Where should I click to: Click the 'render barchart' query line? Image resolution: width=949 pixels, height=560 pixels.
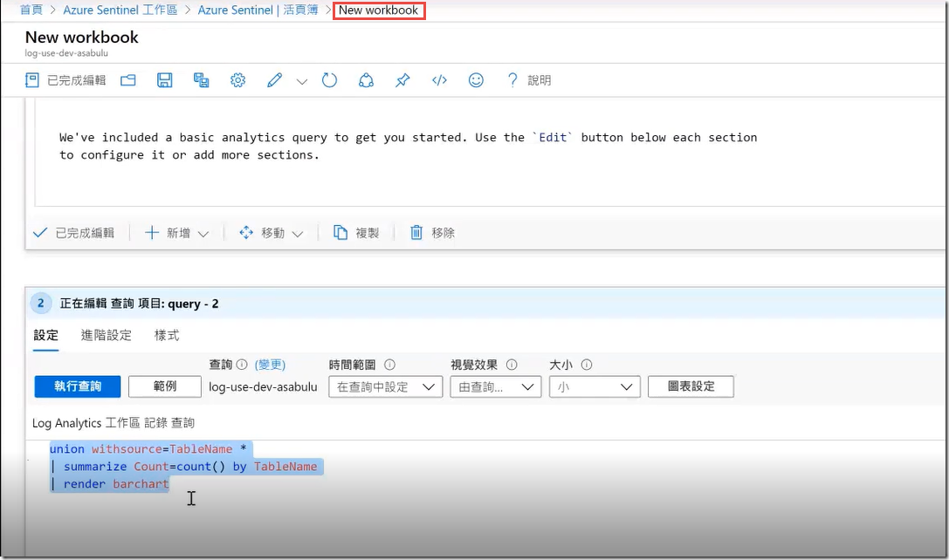click(109, 484)
